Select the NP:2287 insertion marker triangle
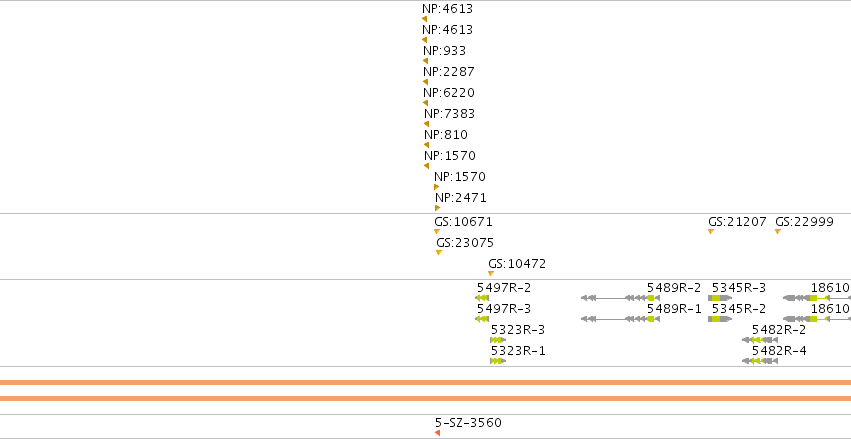This screenshot has width=851, height=439. (x=425, y=82)
